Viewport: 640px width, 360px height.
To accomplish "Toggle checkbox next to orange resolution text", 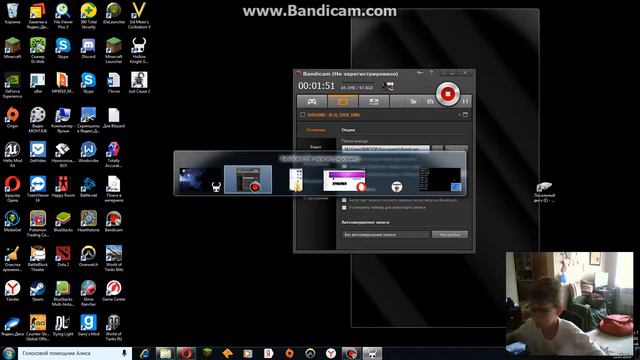I will (302, 115).
